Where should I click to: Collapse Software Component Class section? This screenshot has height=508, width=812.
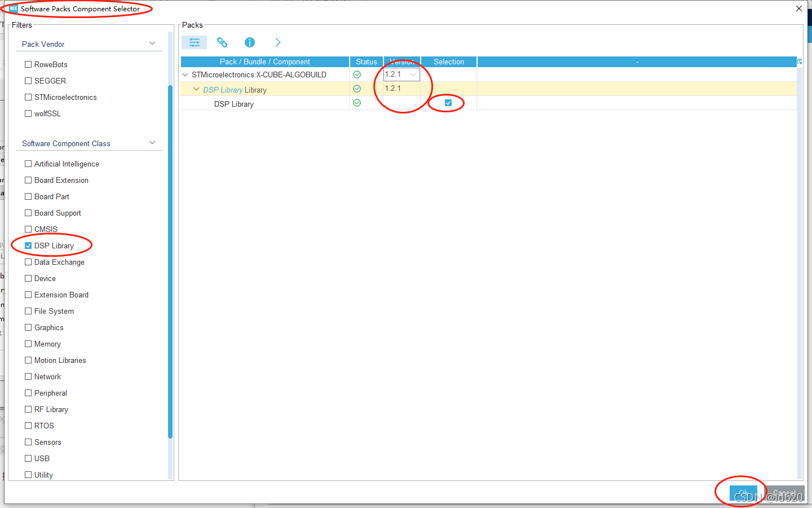[x=152, y=143]
